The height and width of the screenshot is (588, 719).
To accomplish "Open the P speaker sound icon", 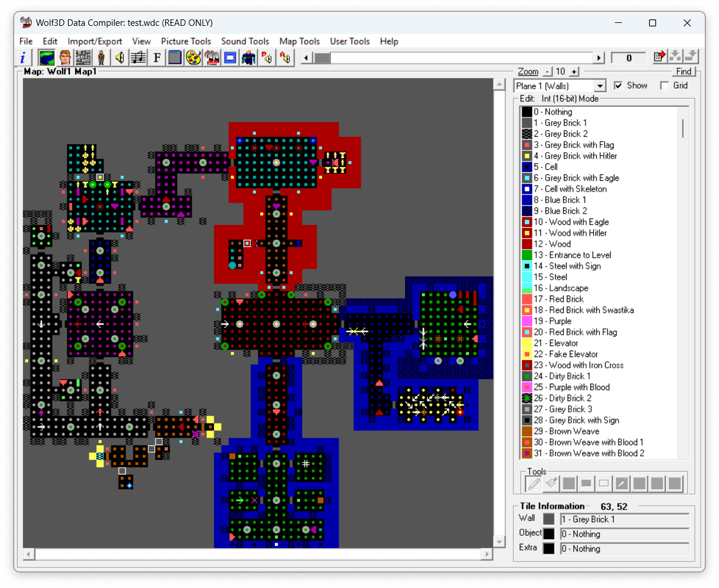I will coord(267,57).
